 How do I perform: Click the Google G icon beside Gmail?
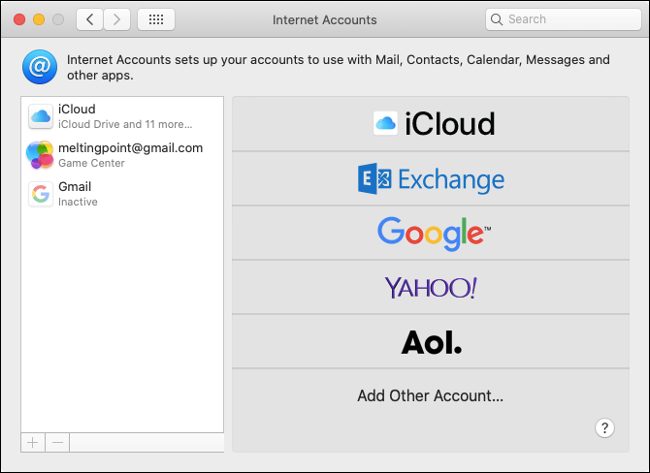tap(41, 194)
